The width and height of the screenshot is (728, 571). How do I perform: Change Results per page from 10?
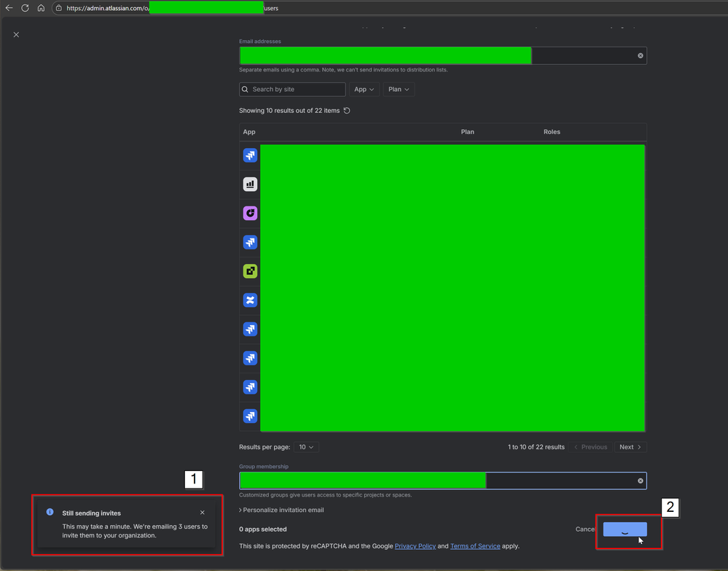306,447
